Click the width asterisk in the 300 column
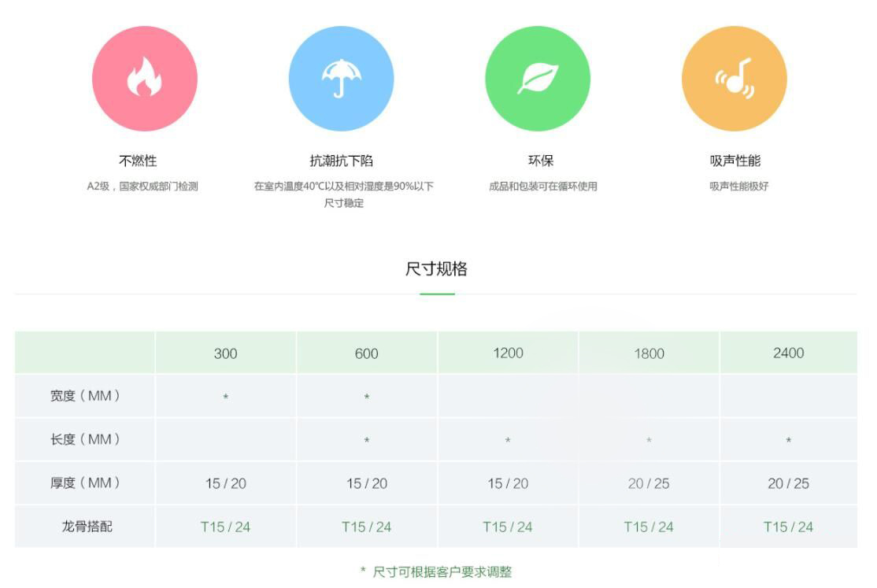 (x=225, y=398)
